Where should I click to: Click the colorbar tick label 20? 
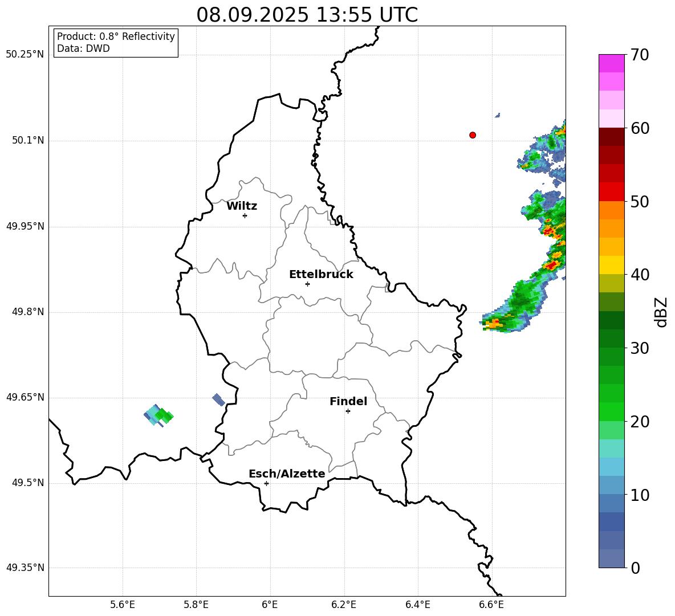point(640,422)
